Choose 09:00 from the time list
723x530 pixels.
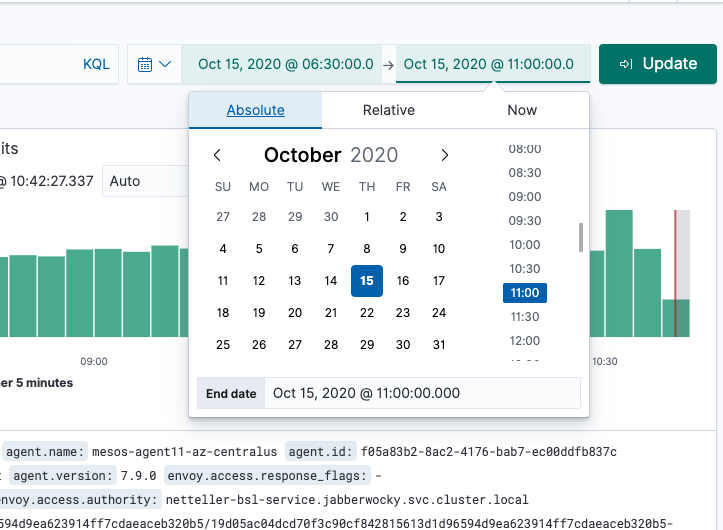[x=525, y=197]
